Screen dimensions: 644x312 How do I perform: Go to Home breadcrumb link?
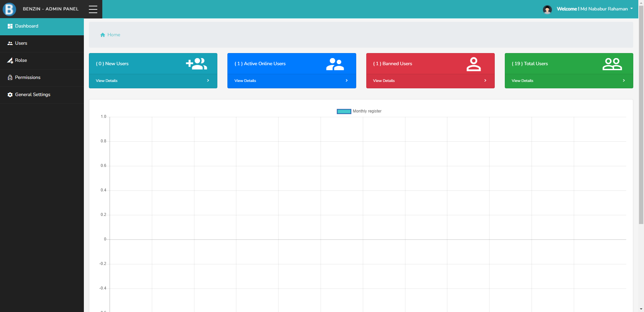114,35
